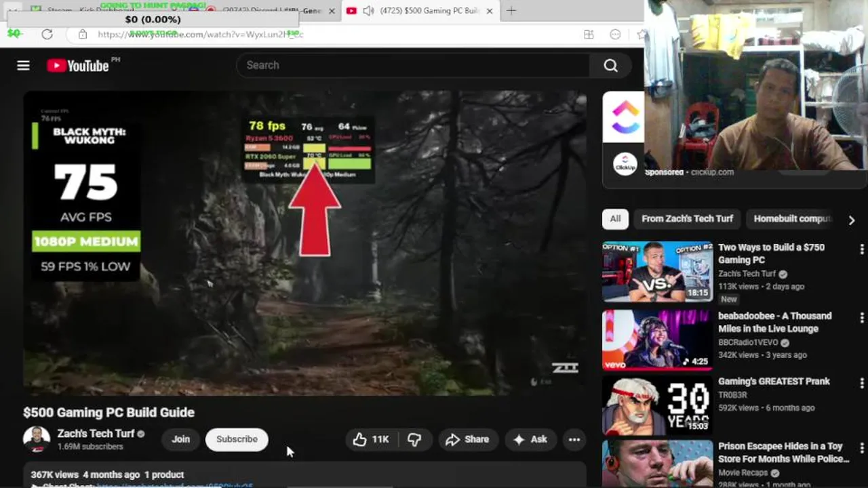Open options for Two Ways to Build video
The width and height of the screenshot is (868, 488).
[x=862, y=249]
